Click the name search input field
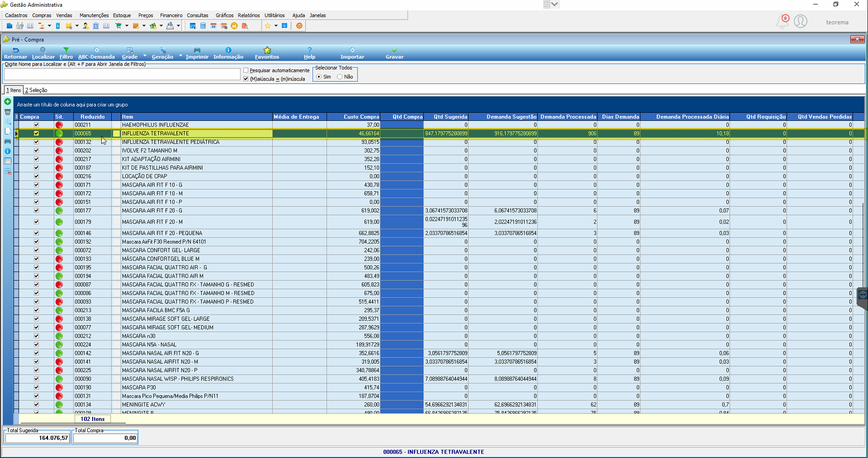The image size is (868, 458). [x=122, y=74]
